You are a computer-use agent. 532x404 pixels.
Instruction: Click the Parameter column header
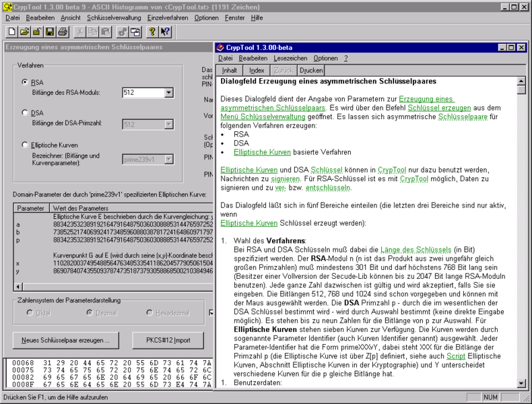pos(31,208)
